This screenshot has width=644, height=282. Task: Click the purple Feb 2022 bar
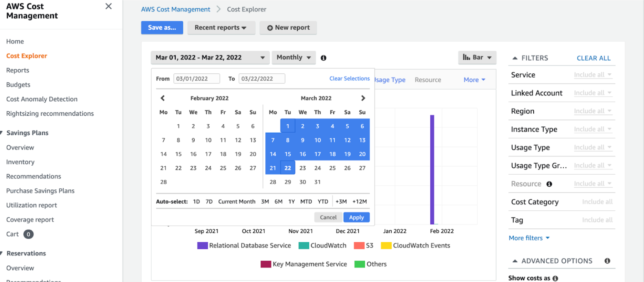[432, 170]
